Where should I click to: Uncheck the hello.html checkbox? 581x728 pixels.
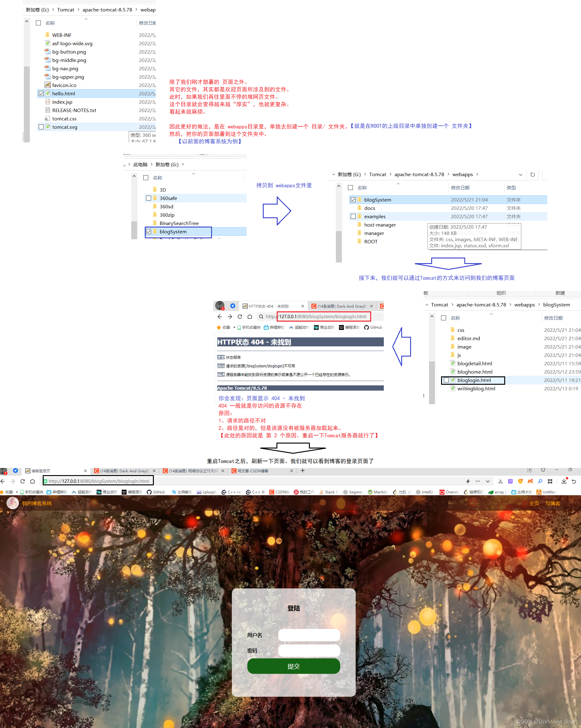pyautogui.click(x=41, y=93)
